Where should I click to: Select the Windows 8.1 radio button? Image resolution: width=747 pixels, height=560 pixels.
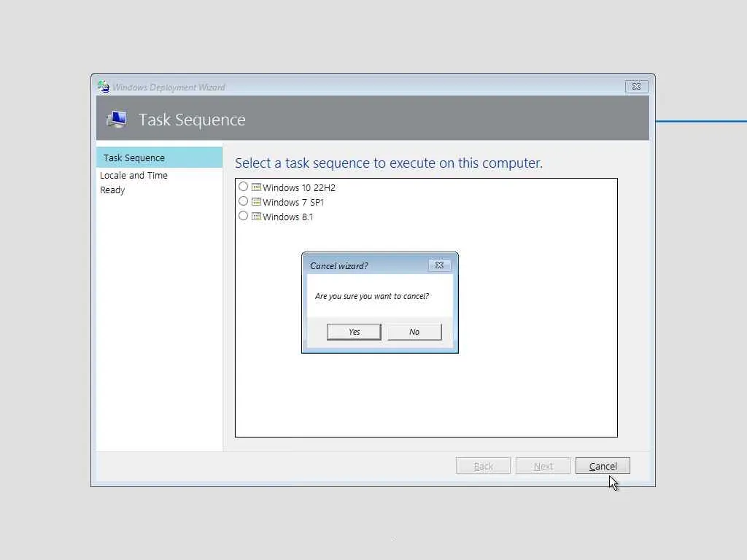pos(243,216)
